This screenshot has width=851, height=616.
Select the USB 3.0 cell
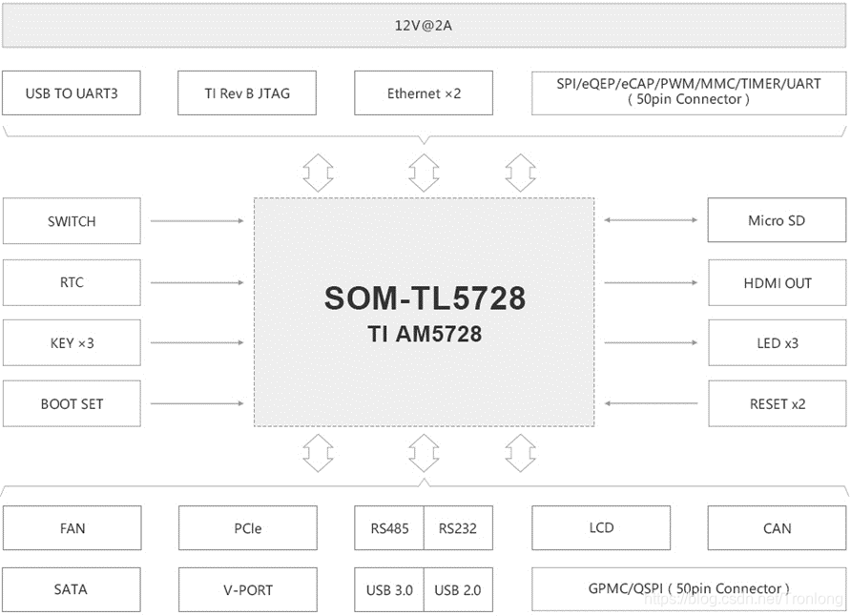[389, 589]
